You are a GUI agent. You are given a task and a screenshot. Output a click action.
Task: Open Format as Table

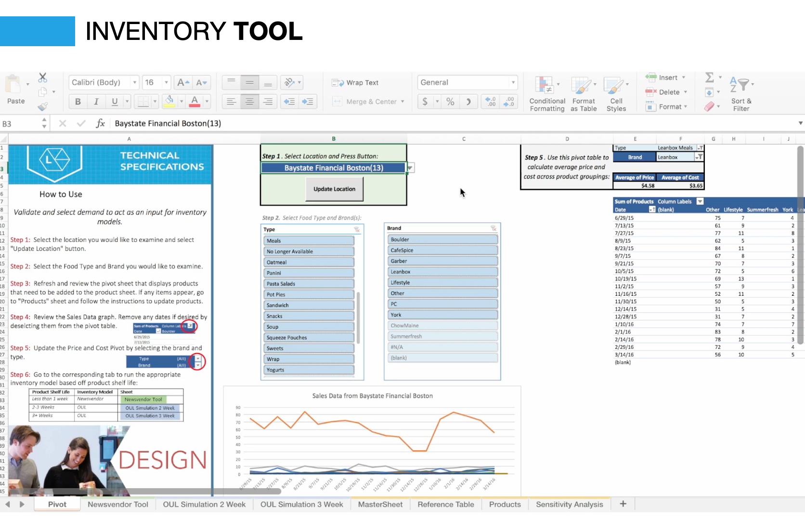pos(584,94)
